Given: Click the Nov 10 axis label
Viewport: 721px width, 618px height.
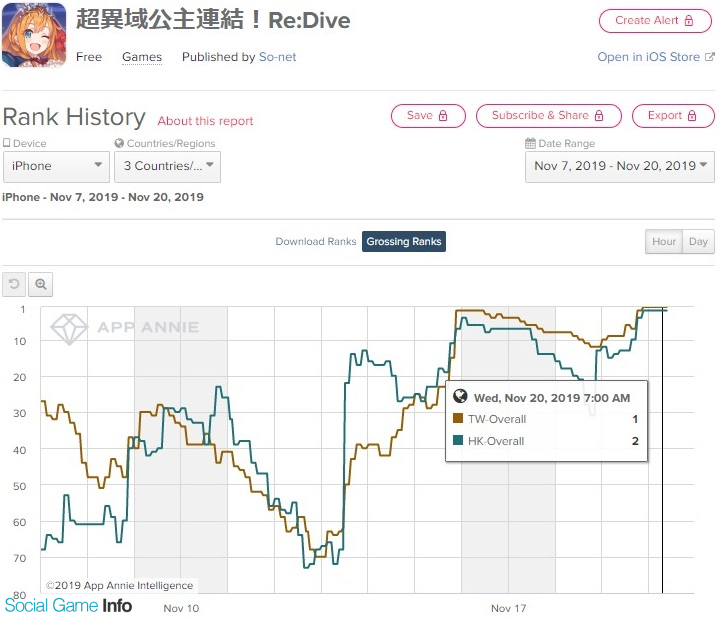Looking at the screenshot, I should [181, 608].
